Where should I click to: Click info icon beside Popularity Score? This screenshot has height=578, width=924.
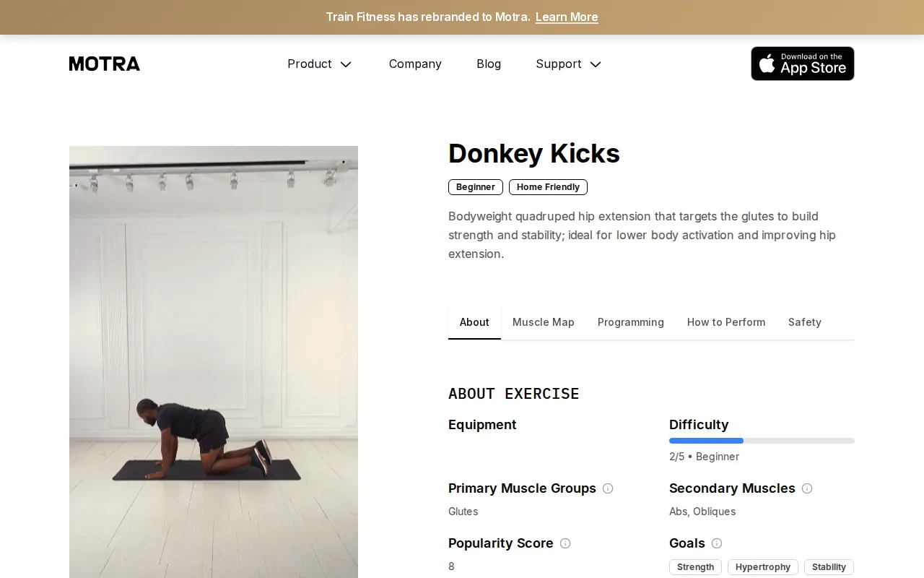pyautogui.click(x=565, y=543)
